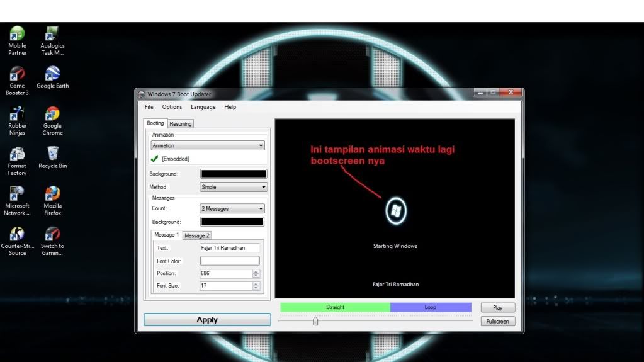Expand the Animation type dropdown
The height and width of the screenshot is (362, 644).
coord(207,145)
